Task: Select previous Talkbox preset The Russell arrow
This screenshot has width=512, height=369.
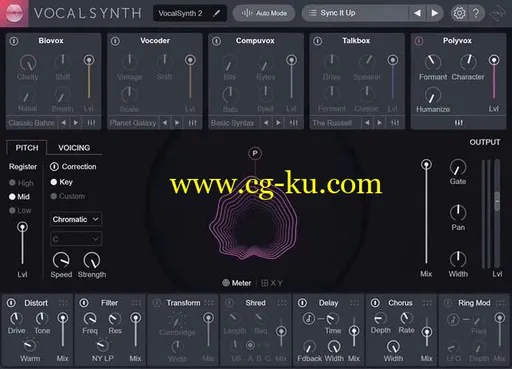Action: pos(367,123)
